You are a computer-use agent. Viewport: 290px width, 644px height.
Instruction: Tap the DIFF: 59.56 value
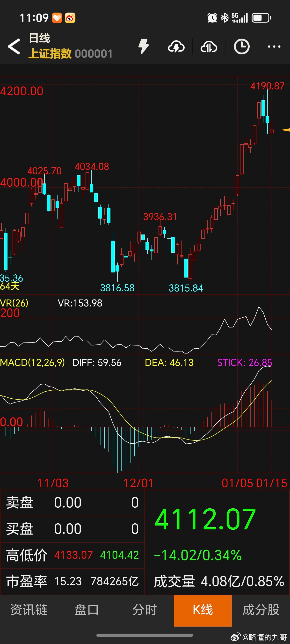[x=97, y=362]
